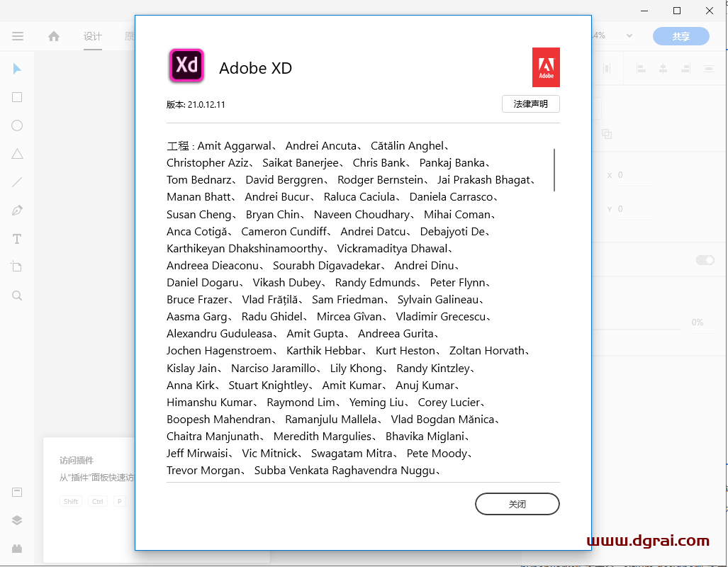
Task: Click the Adobe XD app logo
Action: [186, 65]
